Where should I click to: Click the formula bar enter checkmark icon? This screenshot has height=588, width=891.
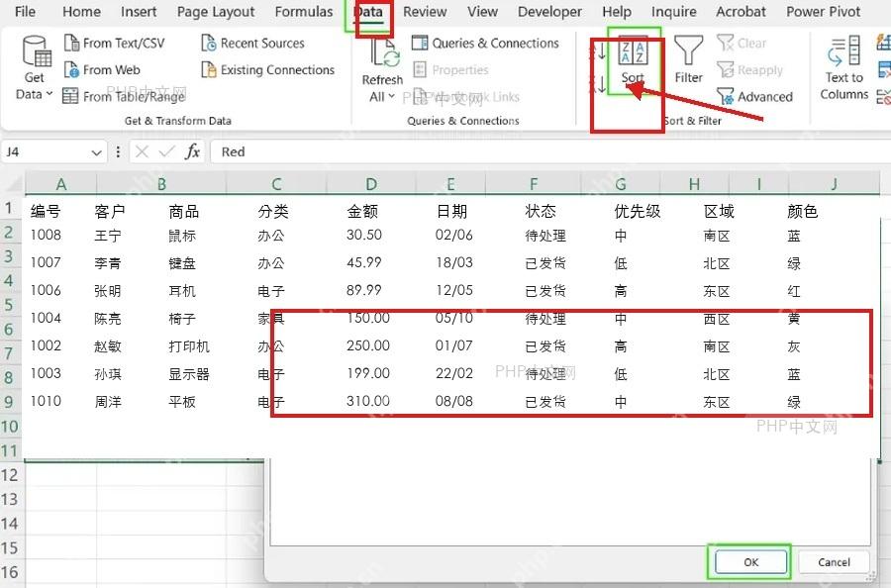pos(166,151)
